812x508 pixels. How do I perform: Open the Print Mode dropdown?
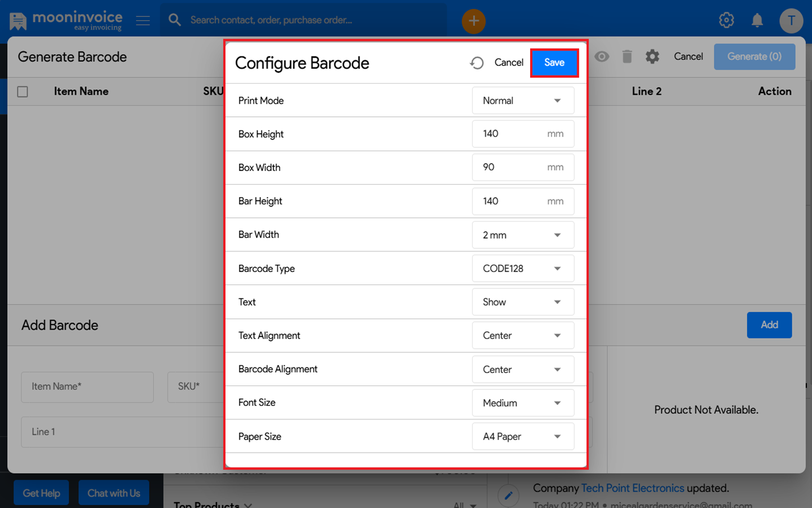pos(523,100)
